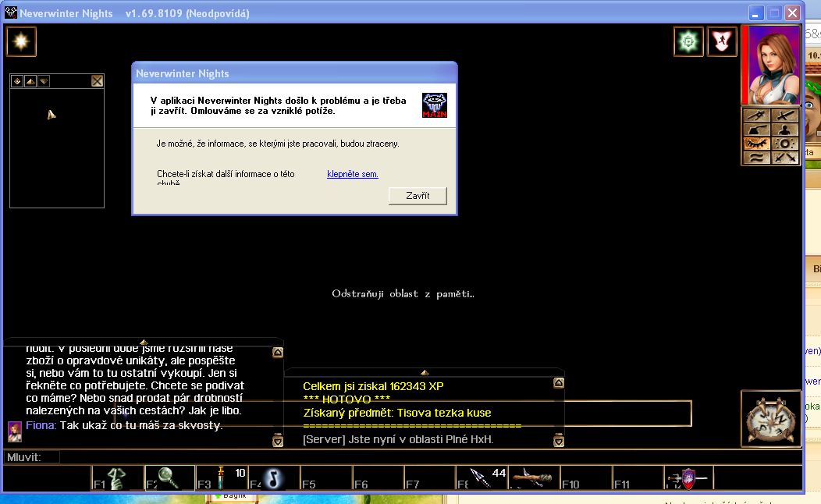Click the Zavřít button in the error dialog
Image resolution: width=821 pixels, height=504 pixels.
tap(418, 196)
